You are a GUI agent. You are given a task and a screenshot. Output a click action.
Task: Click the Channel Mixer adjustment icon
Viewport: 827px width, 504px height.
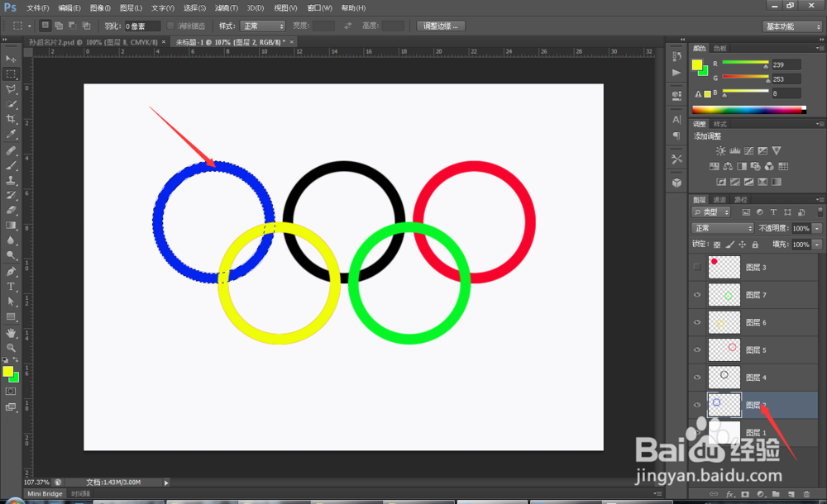click(x=769, y=167)
